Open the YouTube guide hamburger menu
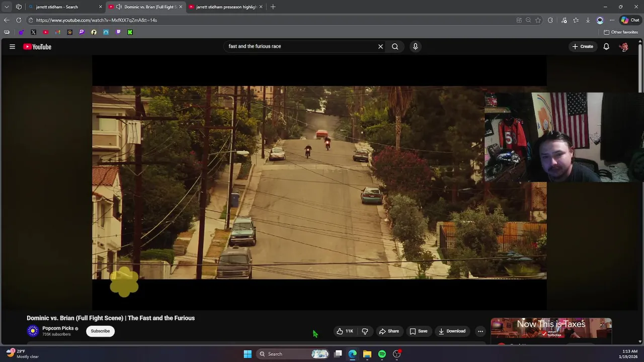 (12, 47)
